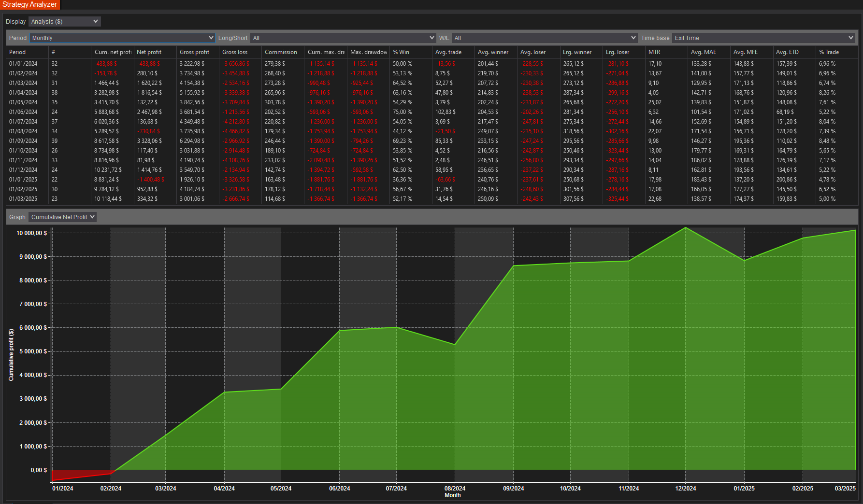Sort by MTR column header
Viewport: 863px width, 504px height.
coord(666,52)
